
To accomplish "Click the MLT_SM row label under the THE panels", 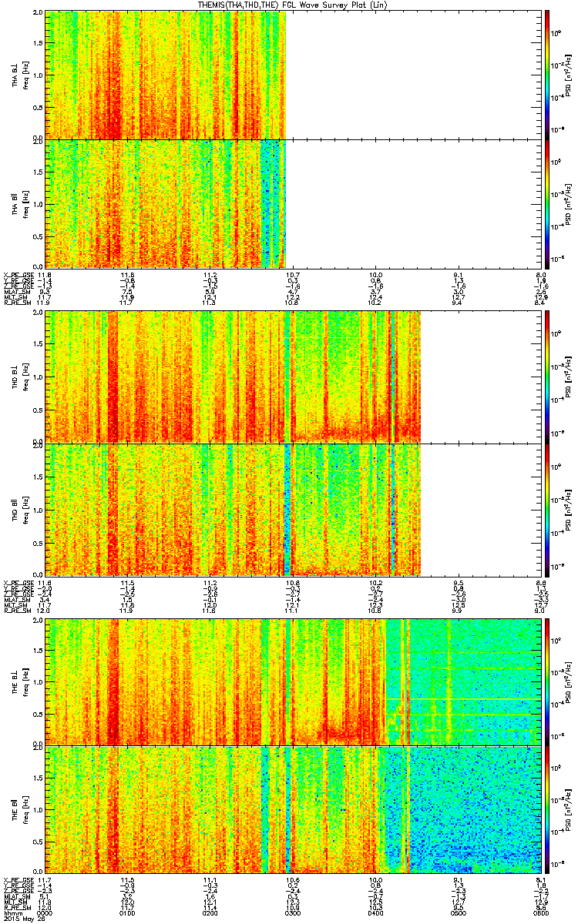I will pos(16,901).
